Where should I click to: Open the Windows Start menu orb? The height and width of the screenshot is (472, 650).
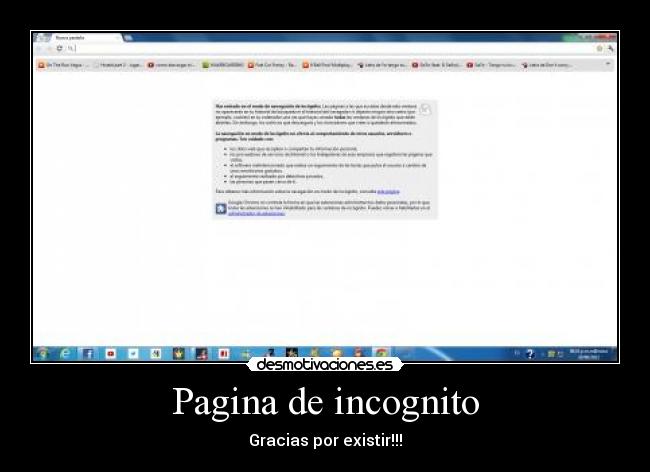pyautogui.click(x=43, y=353)
